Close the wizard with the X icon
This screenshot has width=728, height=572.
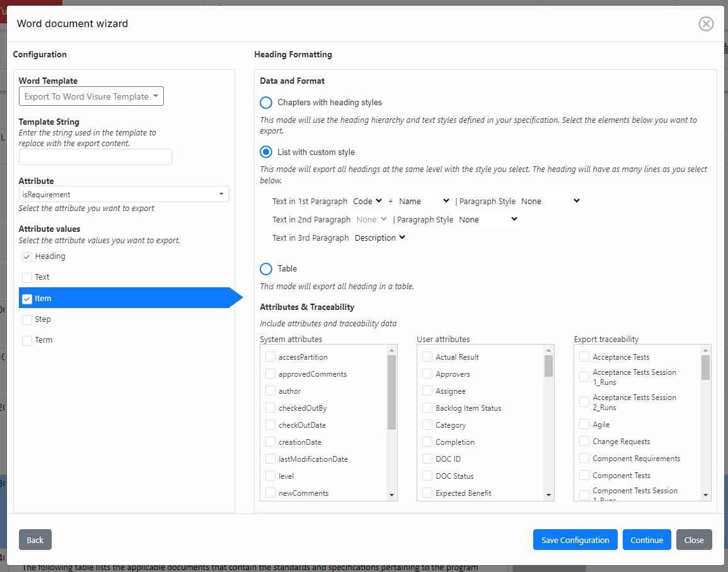(x=706, y=24)
